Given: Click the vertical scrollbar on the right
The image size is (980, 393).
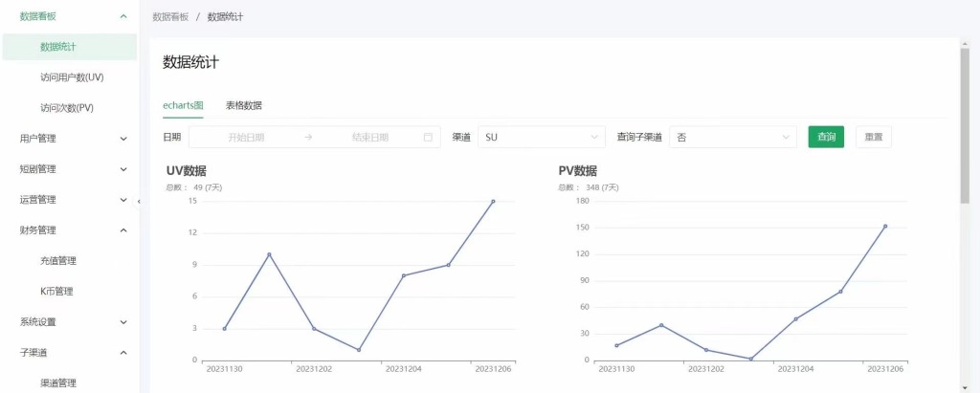Looking at the screenshot, I should [965, 125].
